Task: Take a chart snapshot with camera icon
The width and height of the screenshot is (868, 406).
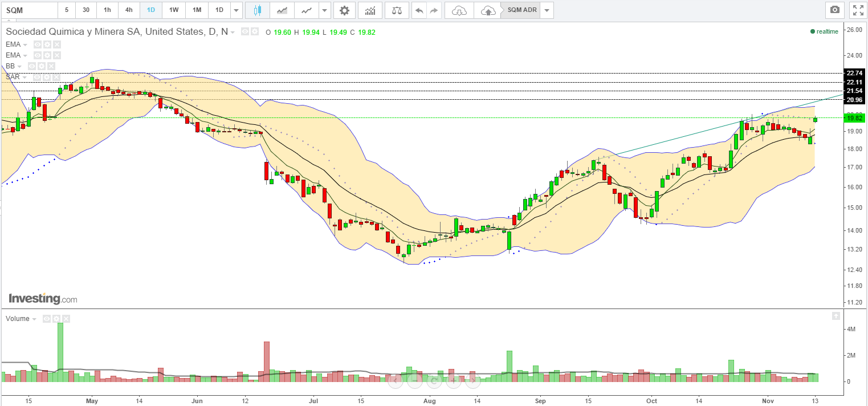Action: (834, 10)
